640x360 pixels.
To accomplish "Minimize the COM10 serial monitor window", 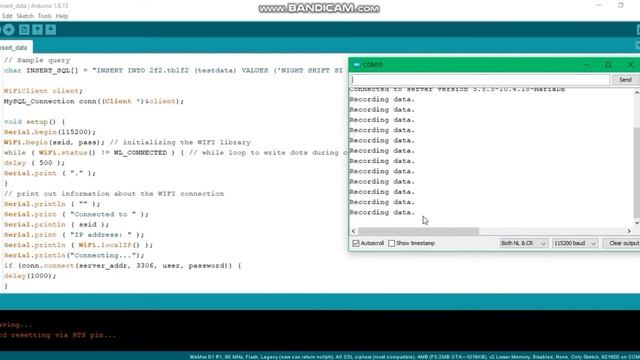I will 586,65.
